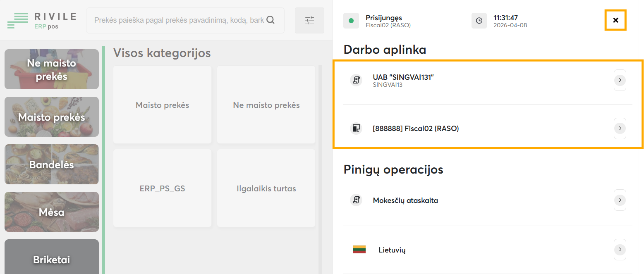Viewport: 644px width, 274px height.
Task: Open the Maisto prekės category tile
Action: 162,105
